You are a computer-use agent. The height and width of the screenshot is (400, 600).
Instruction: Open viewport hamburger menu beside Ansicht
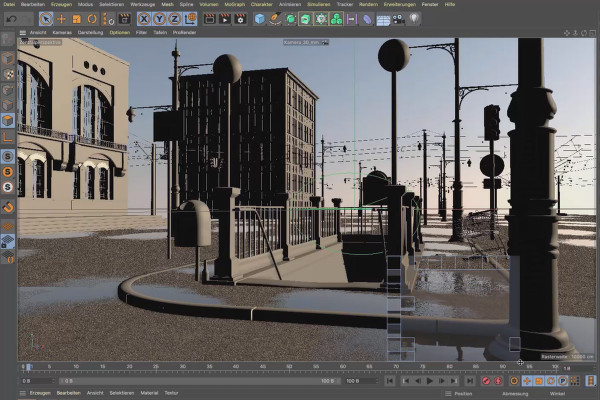[x=23, y=33]
